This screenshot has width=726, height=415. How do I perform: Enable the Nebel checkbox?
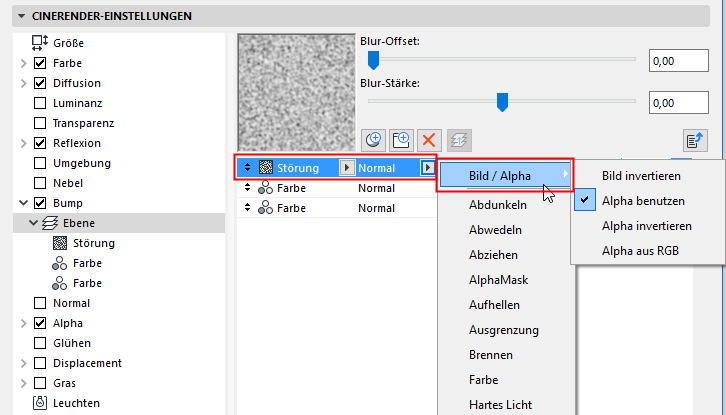click(x=40, y=183)
